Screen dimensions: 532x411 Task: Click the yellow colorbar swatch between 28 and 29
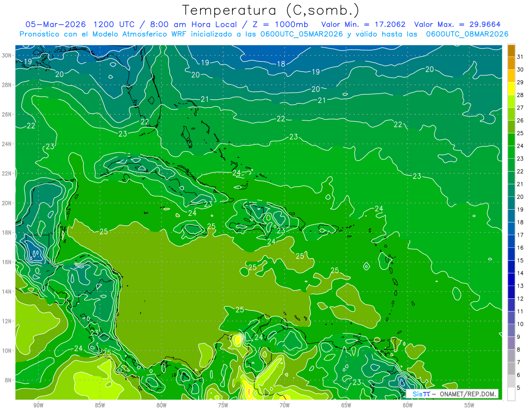click(x=511, y=88)
